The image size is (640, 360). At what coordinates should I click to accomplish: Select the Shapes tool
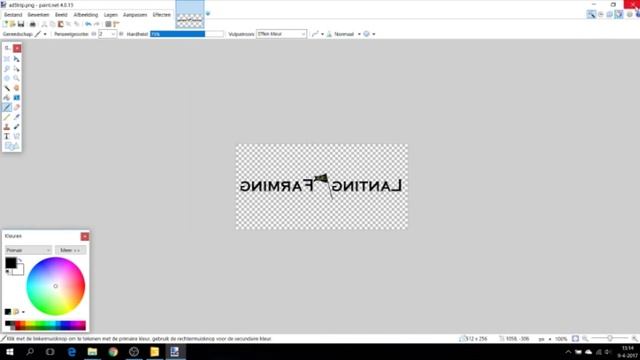point(11,146)
